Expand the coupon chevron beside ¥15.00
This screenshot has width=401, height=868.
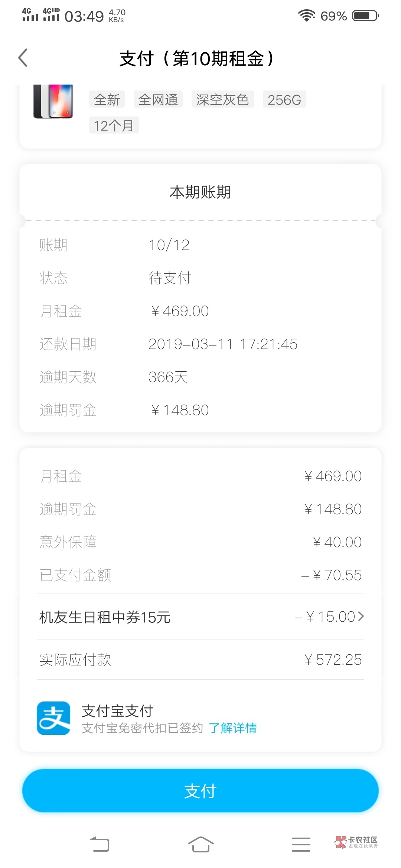coord(361,617)
